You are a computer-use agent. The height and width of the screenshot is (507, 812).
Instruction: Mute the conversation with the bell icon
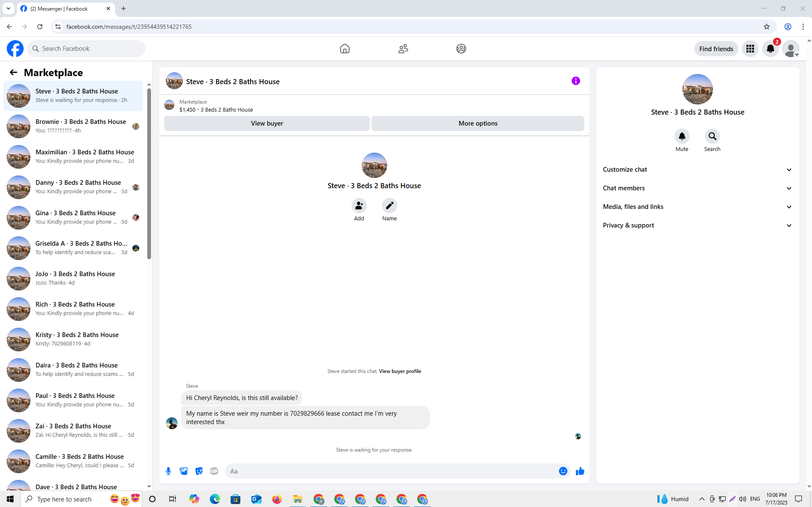pos(682,136)
